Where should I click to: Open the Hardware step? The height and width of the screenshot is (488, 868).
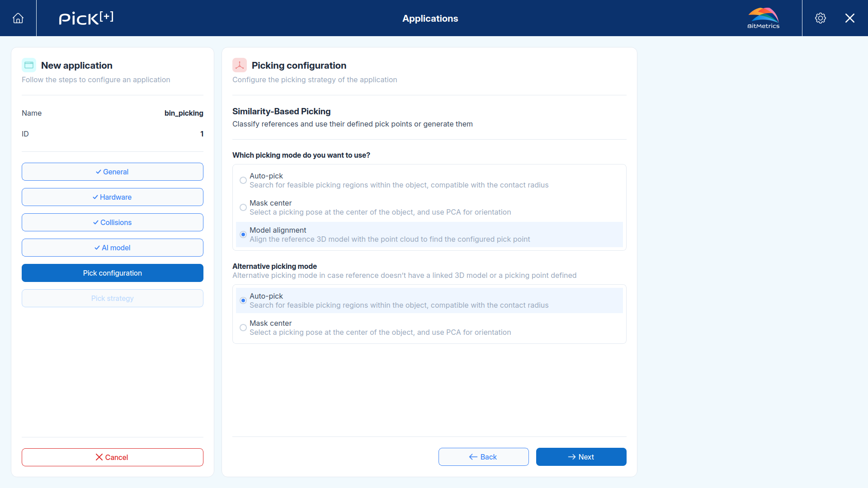(x=113, y=197)
